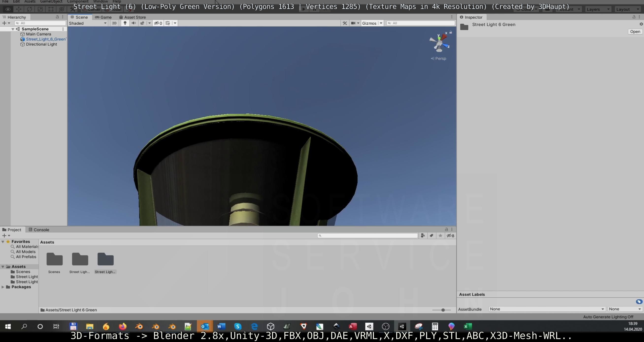Toggle the Persp projection label
This screenshot has width=644, height=342.
439,58
